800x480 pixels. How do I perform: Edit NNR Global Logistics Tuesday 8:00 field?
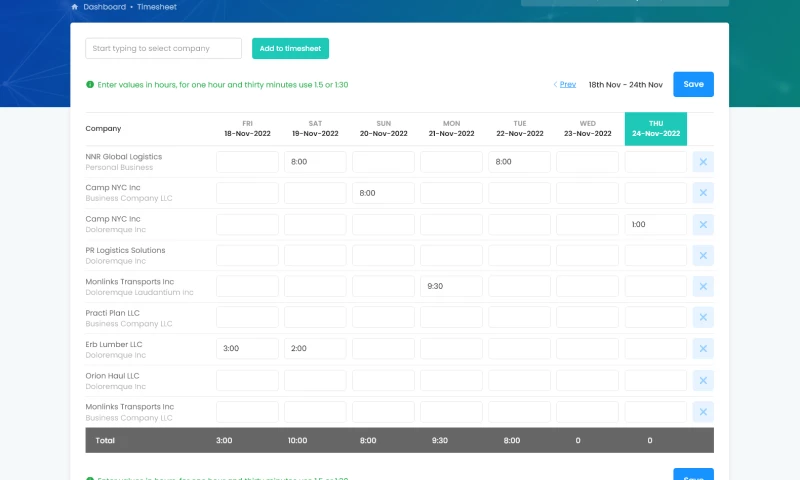[x=519, y=162]
